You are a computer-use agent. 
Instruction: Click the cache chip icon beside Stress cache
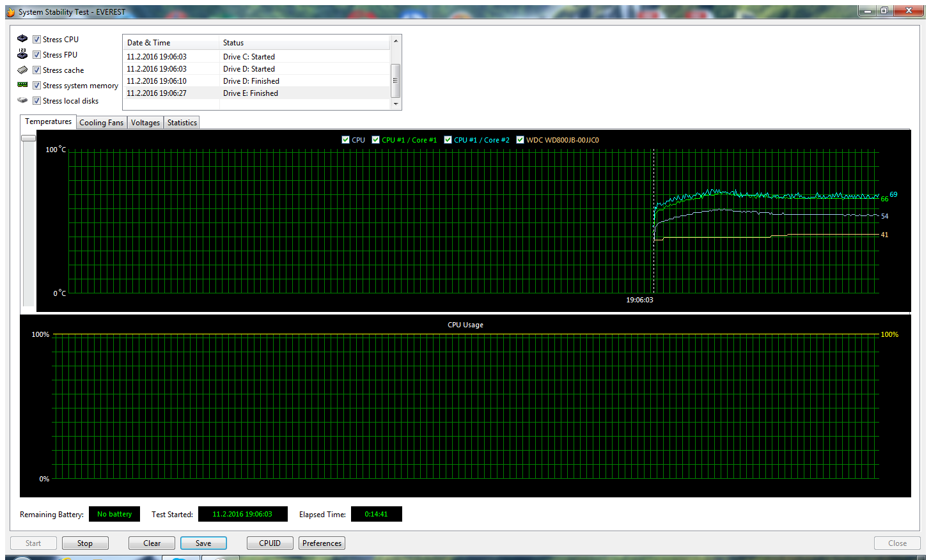coord(22,70)
